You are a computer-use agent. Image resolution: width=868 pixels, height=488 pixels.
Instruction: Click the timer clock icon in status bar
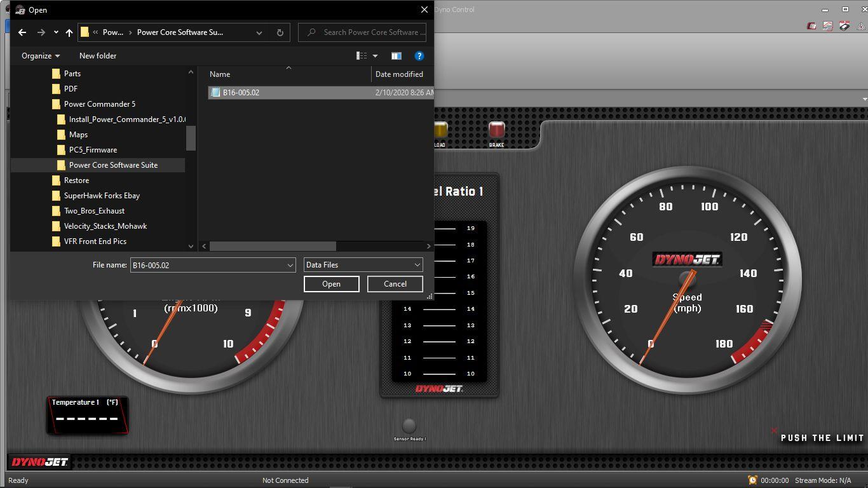click(x=752, y=480)
